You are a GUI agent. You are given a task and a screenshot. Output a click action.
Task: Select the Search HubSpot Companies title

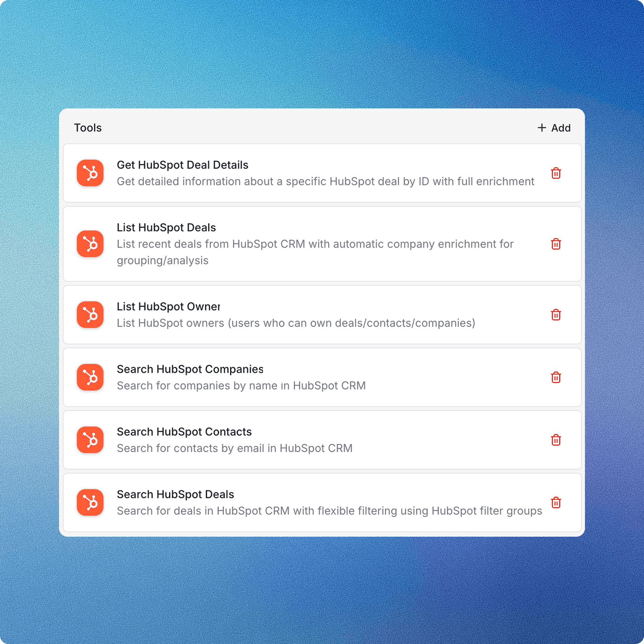tap(190, 369)
